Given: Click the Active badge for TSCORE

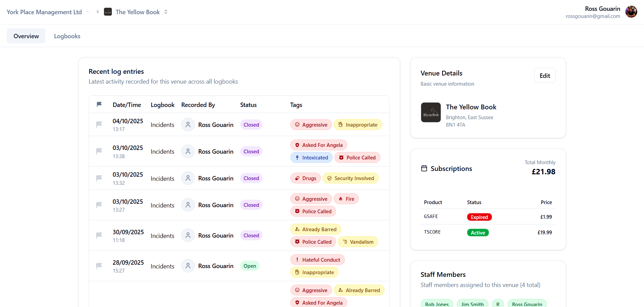Looking at the screenshot, I should (478, 233).
